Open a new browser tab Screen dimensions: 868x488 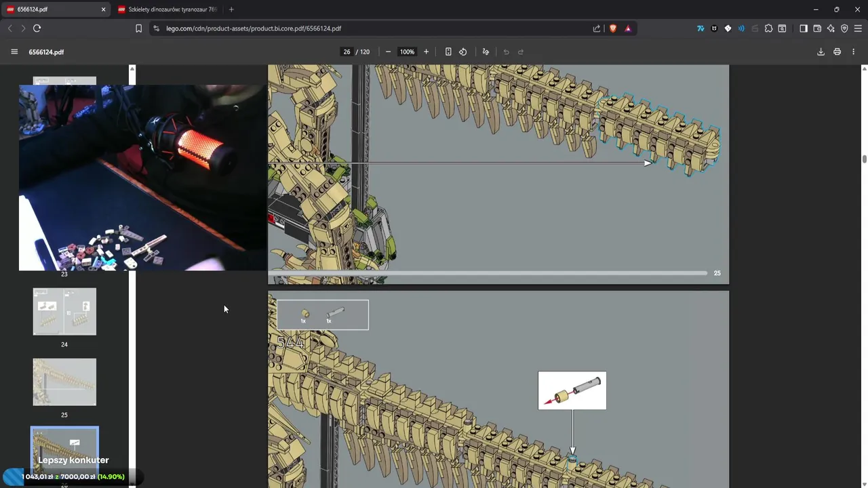click(x=231, y=9)
